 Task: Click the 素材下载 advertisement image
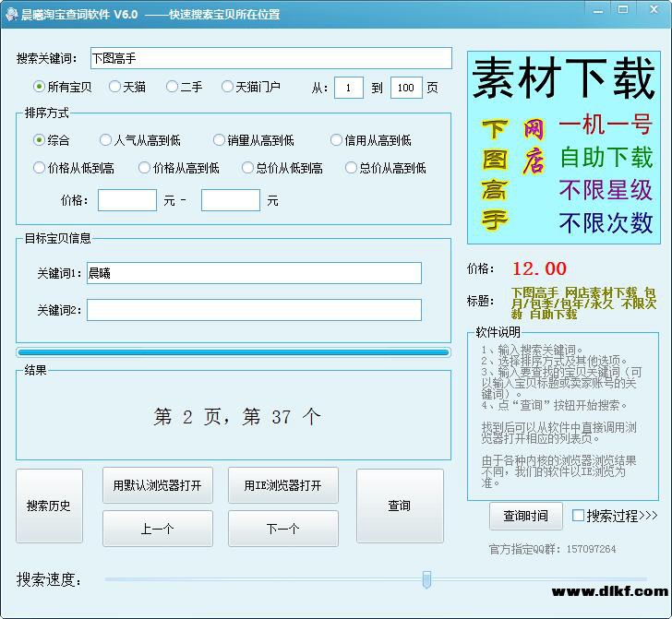pos(563,148)
